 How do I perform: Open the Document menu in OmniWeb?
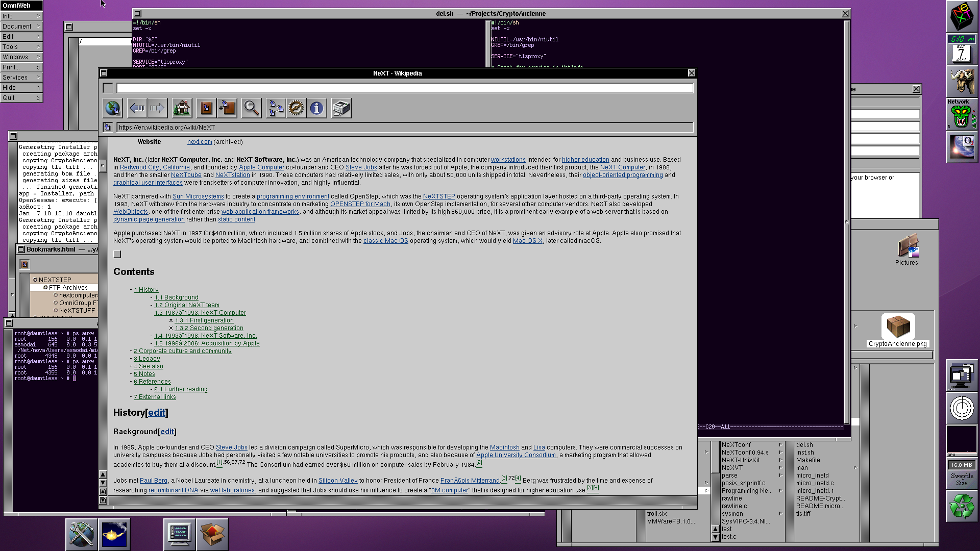[21, 27]
